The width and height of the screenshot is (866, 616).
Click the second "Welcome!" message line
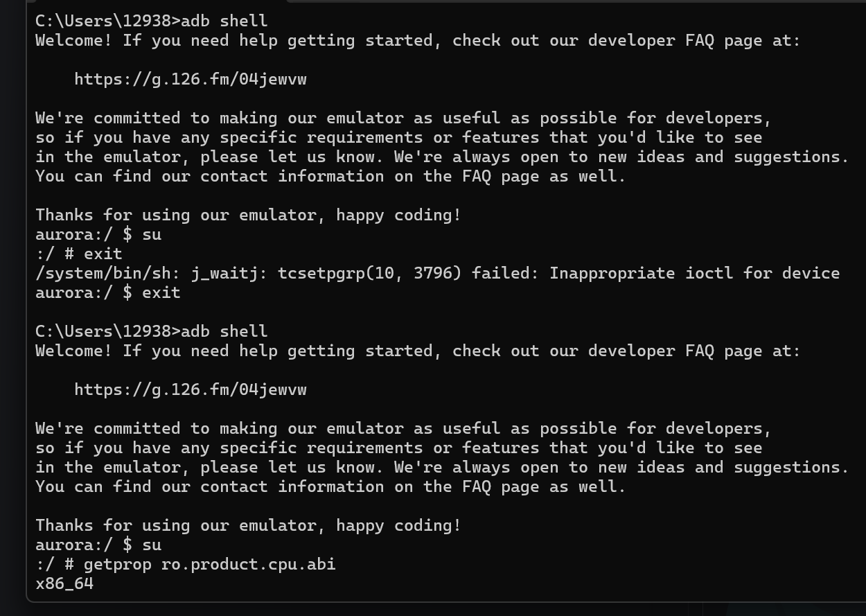[417, 351]
